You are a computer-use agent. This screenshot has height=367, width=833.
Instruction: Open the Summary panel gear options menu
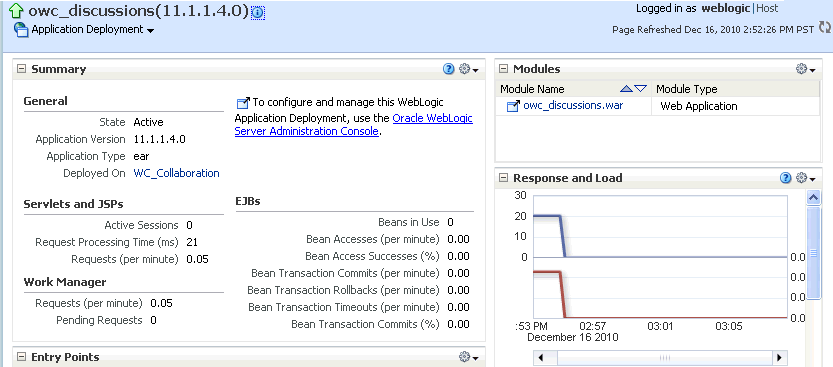tap(468, 69)
